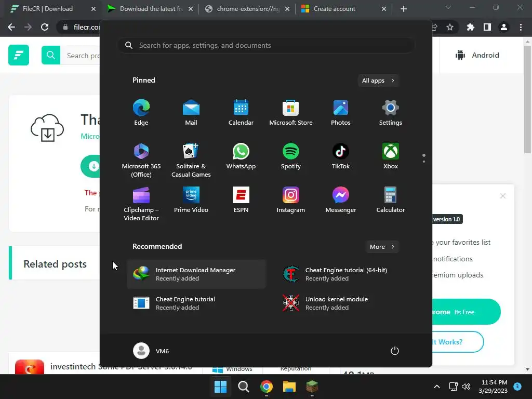This screenshot has height=399, width=532.
Task: Open the clock and date panel
Action: [x=494, y=387]
